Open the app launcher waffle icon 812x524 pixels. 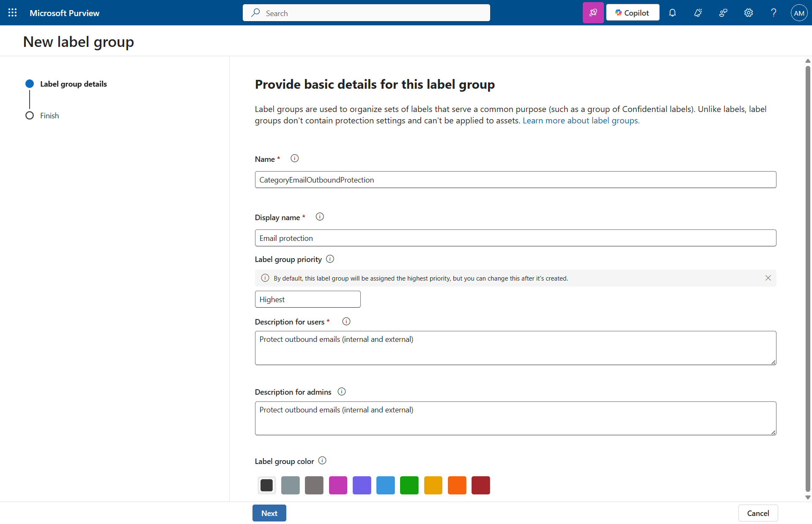(13, 13)
